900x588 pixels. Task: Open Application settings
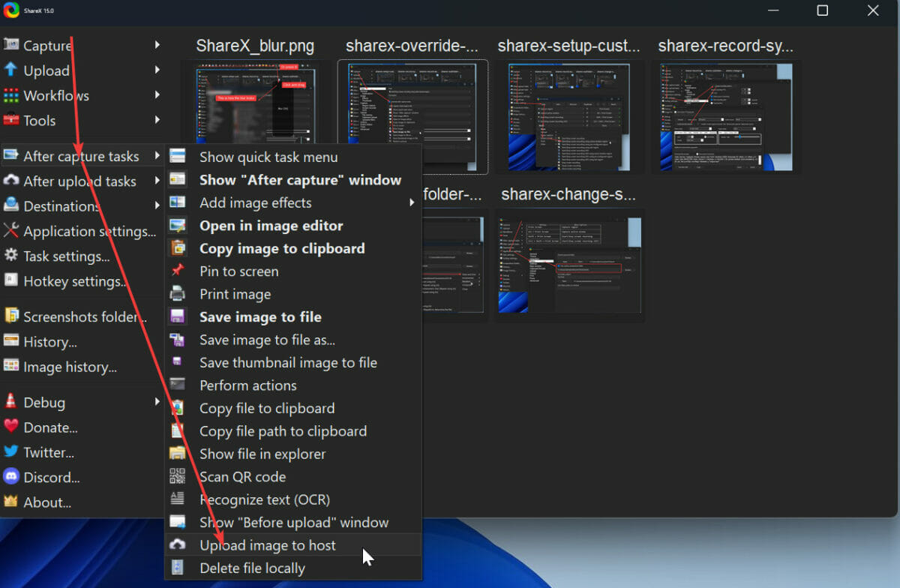[81, 231]
